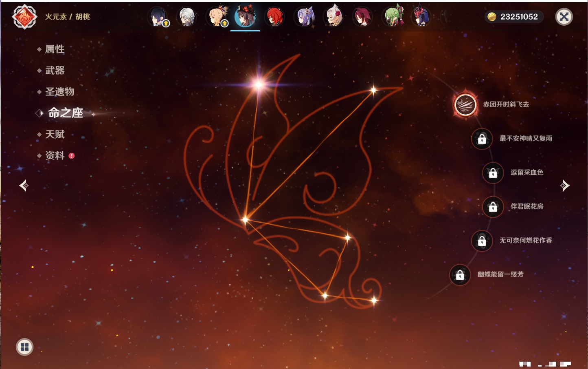Click the grid menu button
Screen dimensions: 588x369
(24, 347)
